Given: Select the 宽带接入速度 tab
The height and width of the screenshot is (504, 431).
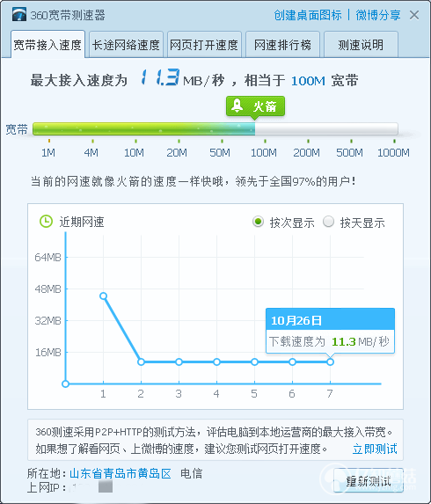Looking at the screenshot, I should pyautogui.click(x=47, y=45).
